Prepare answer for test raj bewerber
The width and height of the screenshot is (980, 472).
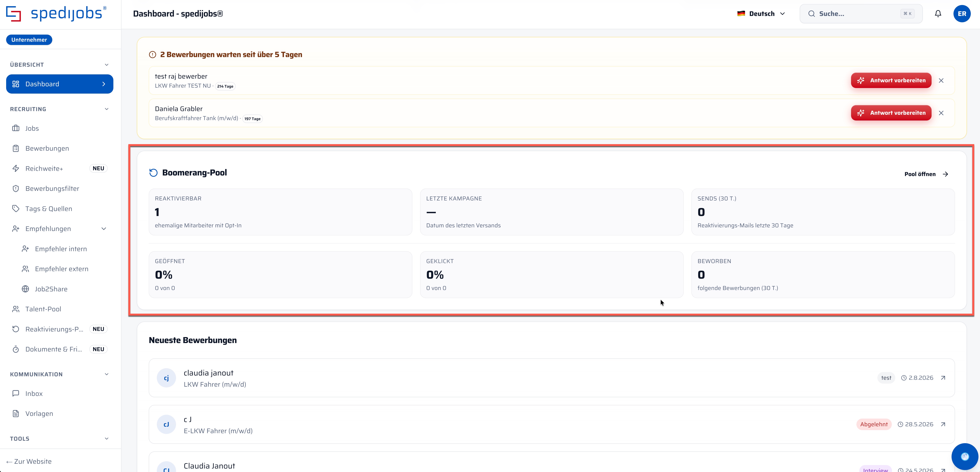[891, 80]
